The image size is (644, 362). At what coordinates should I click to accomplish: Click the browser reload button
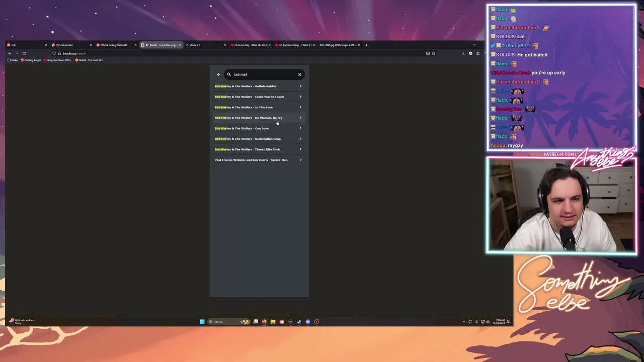point(24,53)
